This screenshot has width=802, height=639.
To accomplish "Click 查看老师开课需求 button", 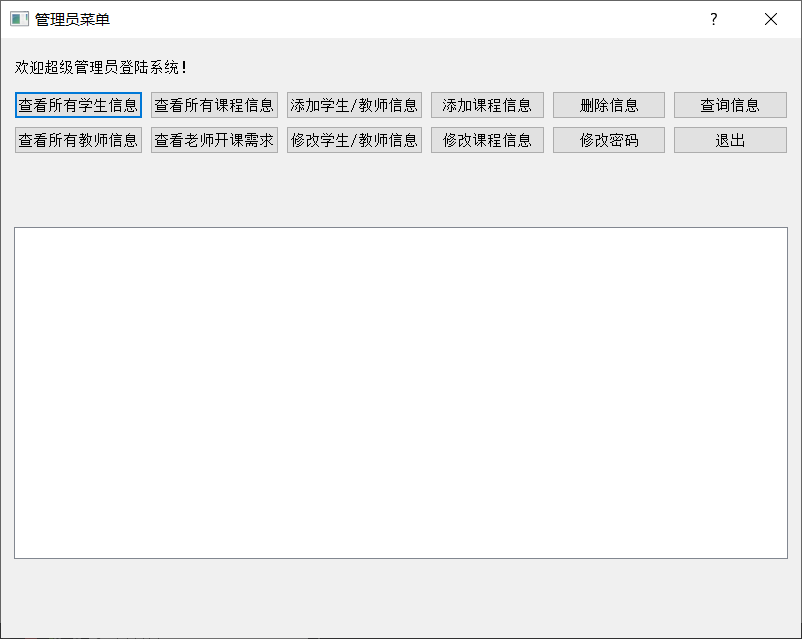I will pos(214,140).
